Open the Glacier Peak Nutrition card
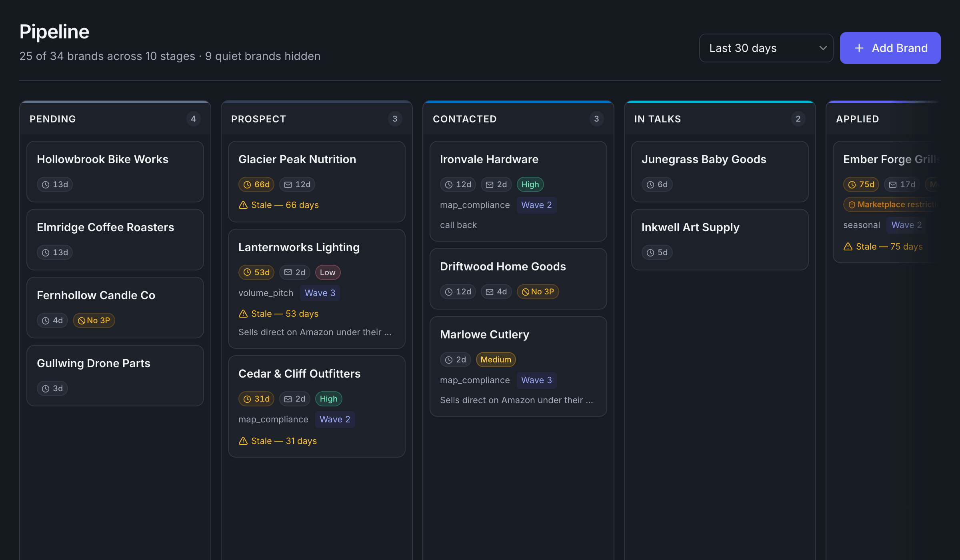The height and width of the screenshot is (560, 960). 317,182
